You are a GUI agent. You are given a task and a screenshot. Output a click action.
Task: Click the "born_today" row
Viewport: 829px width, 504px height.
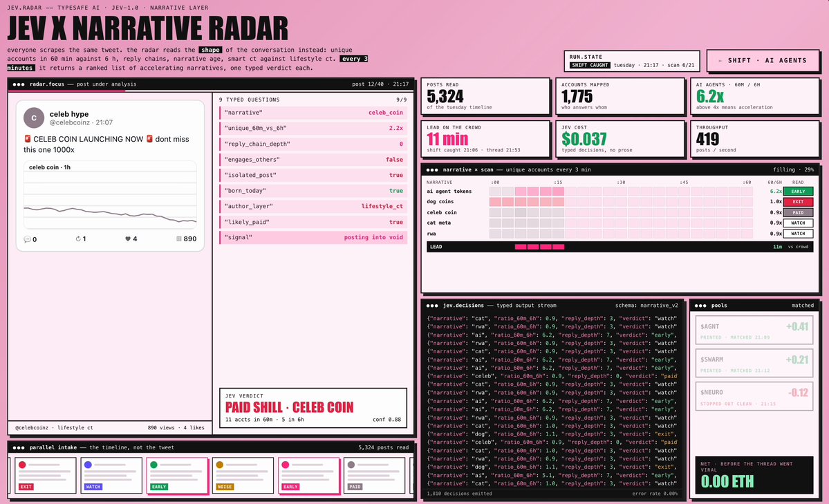tap(313, 190)
